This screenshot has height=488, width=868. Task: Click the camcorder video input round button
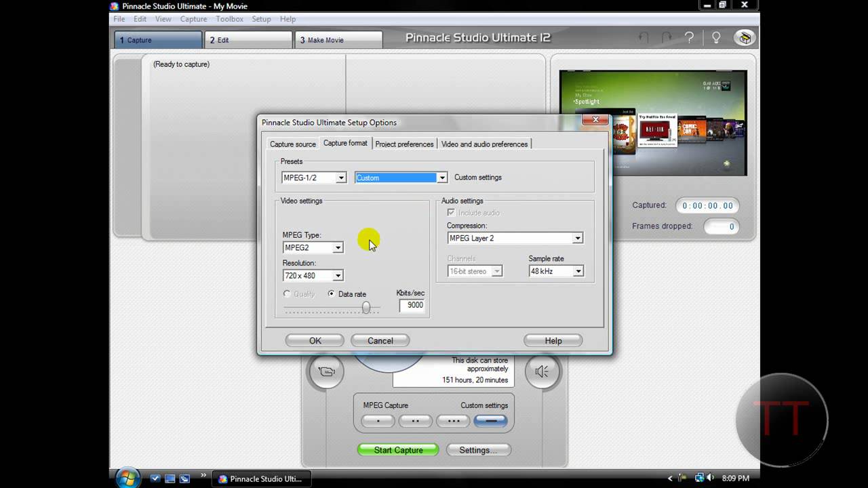(326, 371)
